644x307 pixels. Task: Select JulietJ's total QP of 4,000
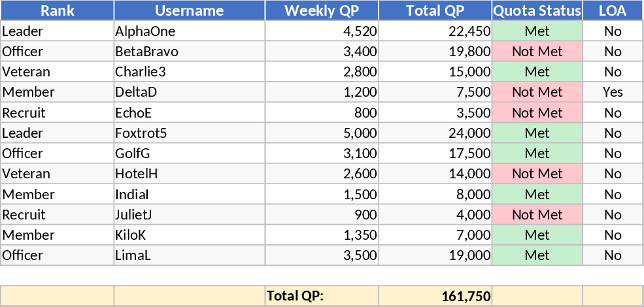point(435,214)
